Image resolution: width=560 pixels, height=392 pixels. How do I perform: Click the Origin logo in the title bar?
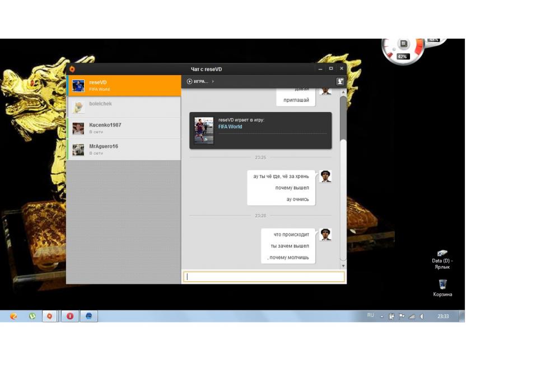tap(72, 69)
